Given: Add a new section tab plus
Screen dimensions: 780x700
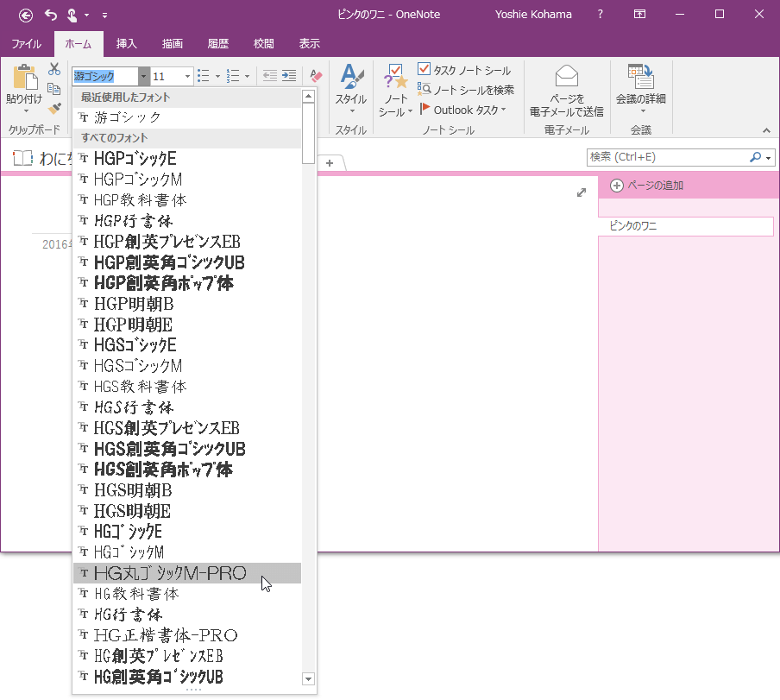Looking at the screenshot, I should tap(330, 163).
